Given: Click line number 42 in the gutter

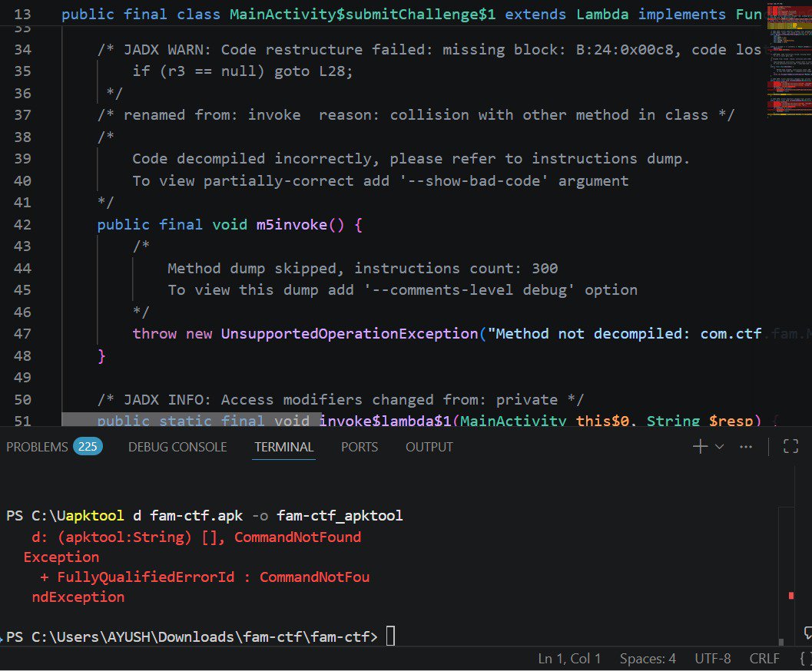Looking at the screenshot, I should [22, 224].
